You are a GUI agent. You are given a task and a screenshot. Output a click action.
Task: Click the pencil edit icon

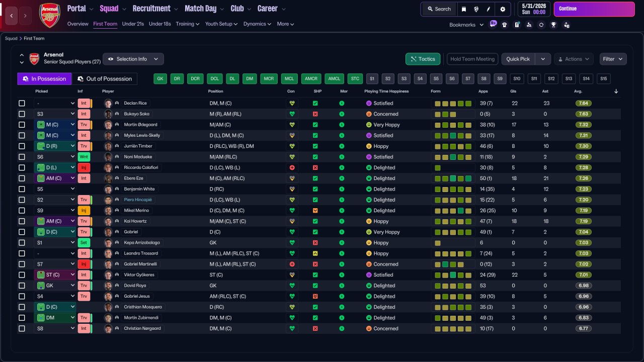click(488, 9)
